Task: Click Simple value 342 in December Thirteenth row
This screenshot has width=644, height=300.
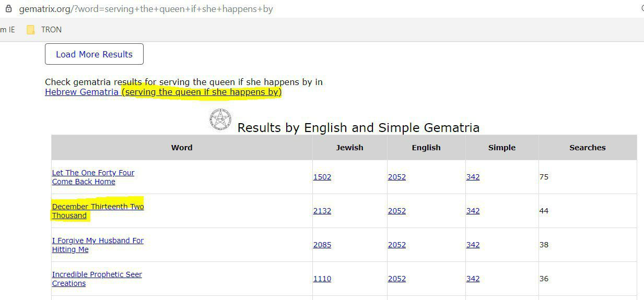Action: 473,211
